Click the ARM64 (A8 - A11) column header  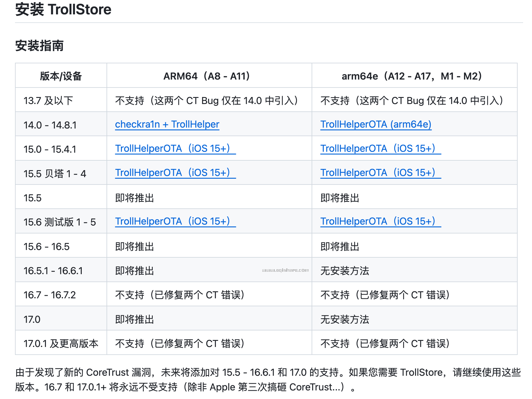(x=209, y=76)
